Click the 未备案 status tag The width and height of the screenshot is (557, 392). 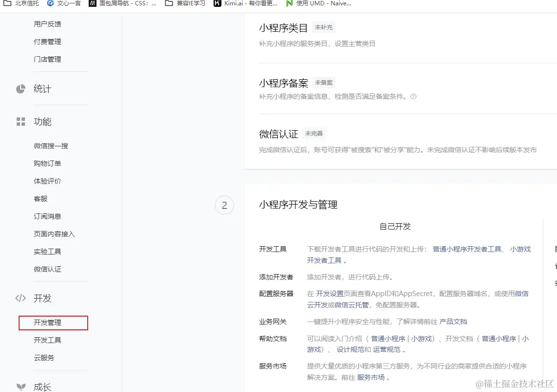pyautogui.click(x=324, y=83)
